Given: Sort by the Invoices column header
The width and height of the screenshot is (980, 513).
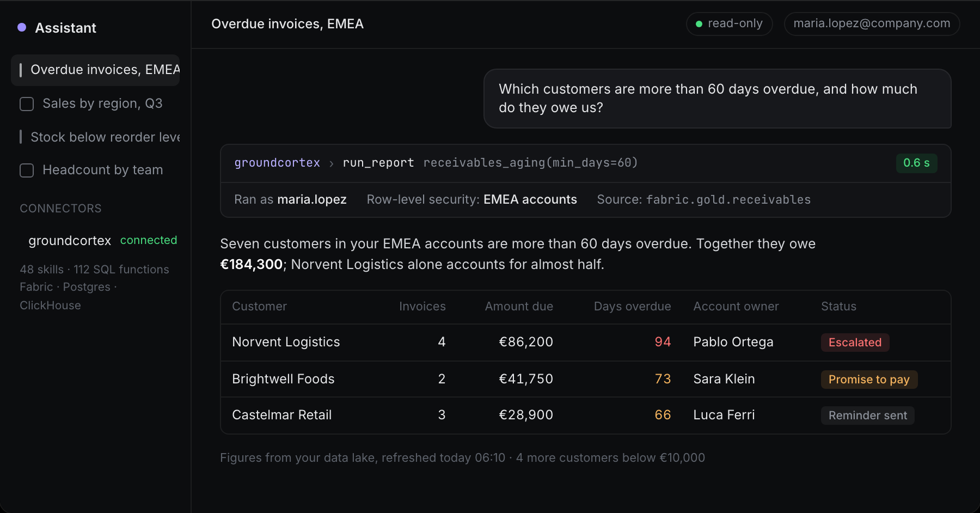Looking at the screenshot, I should click(422, 307).
